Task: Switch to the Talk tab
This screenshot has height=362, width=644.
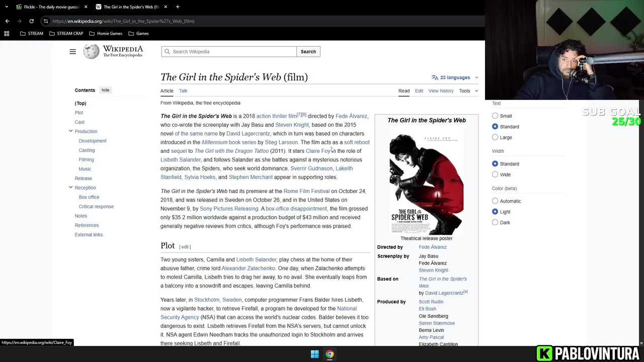Action: pyautogui.click(x=183, y=91)
